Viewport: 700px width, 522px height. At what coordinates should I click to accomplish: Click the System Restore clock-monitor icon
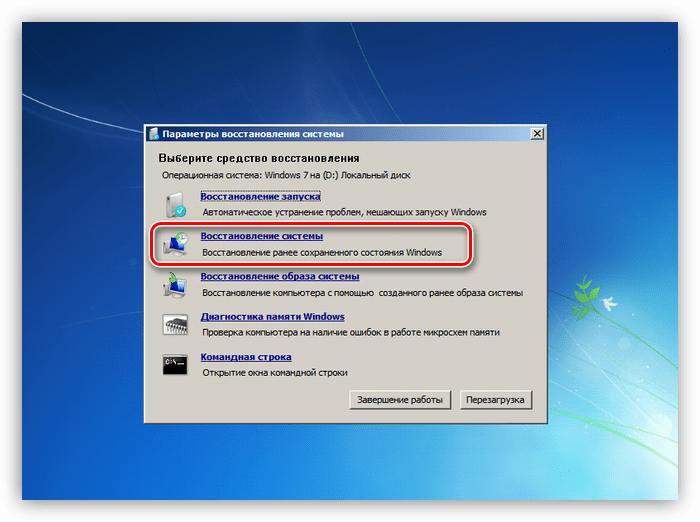[175, 244]
